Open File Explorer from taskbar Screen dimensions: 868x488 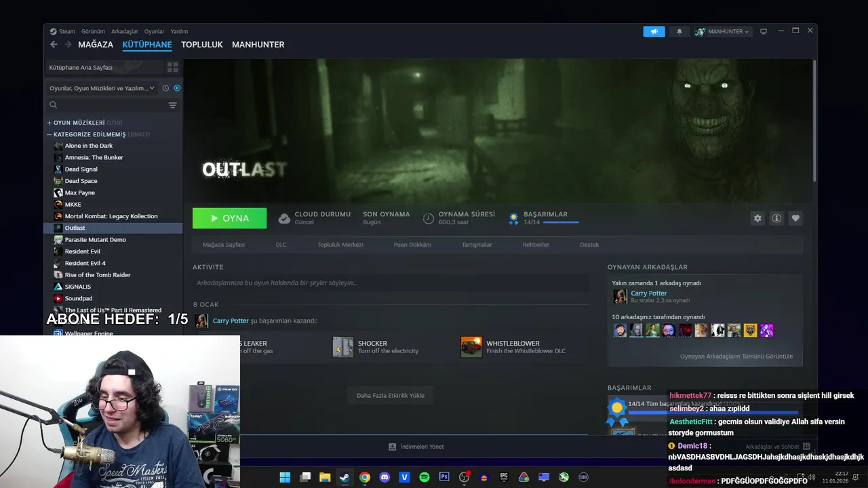pos(325,477)
